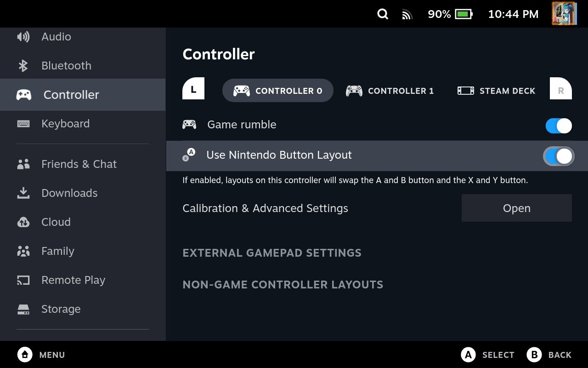Click the Game rumble label

pos(242,125)
